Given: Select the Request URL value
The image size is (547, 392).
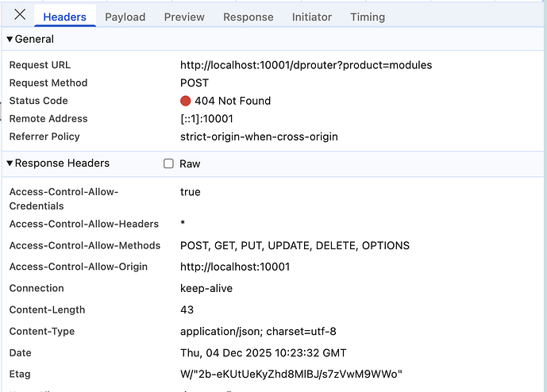Looking at the screenshot, I should click(306, 65).
